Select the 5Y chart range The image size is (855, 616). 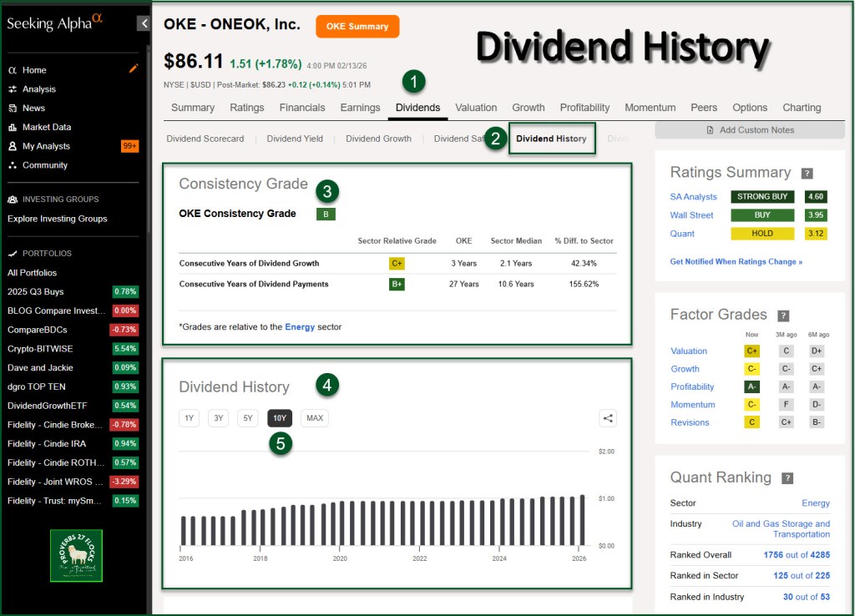click(x=248, y=418)
